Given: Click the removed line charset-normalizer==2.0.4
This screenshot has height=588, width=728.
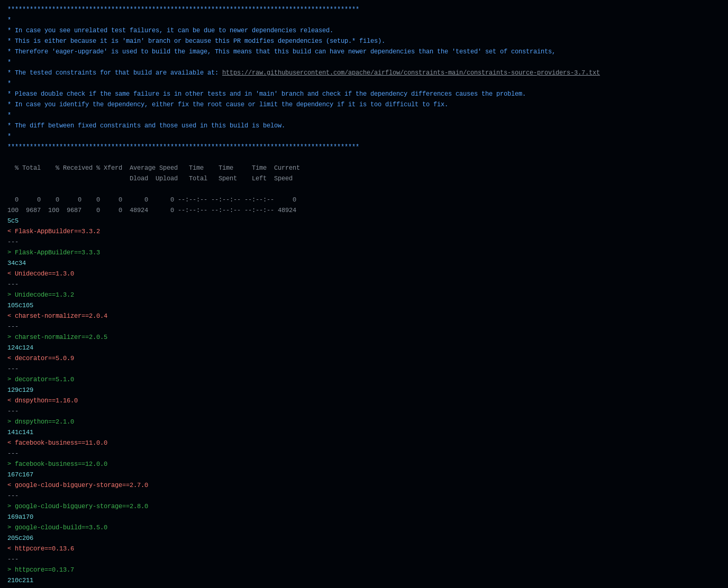Looking at the screenshot, I should 57,316.
